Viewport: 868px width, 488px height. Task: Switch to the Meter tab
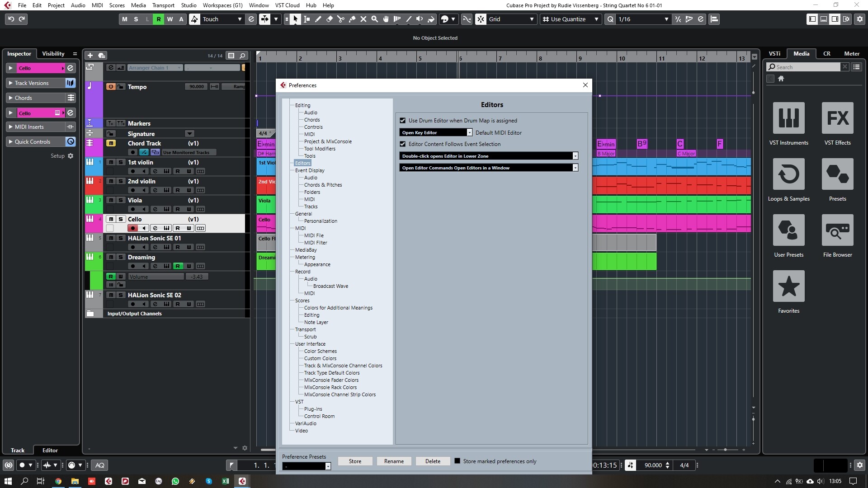[x=852, y=53]
